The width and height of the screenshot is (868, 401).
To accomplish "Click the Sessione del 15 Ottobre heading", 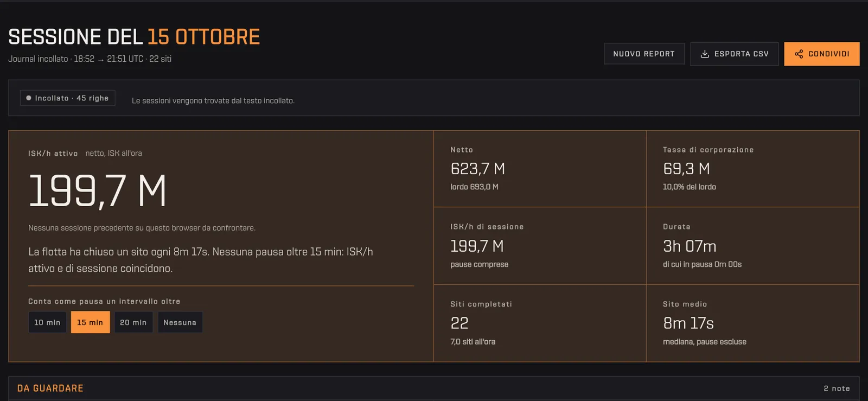I will click(x=134, y=37).
